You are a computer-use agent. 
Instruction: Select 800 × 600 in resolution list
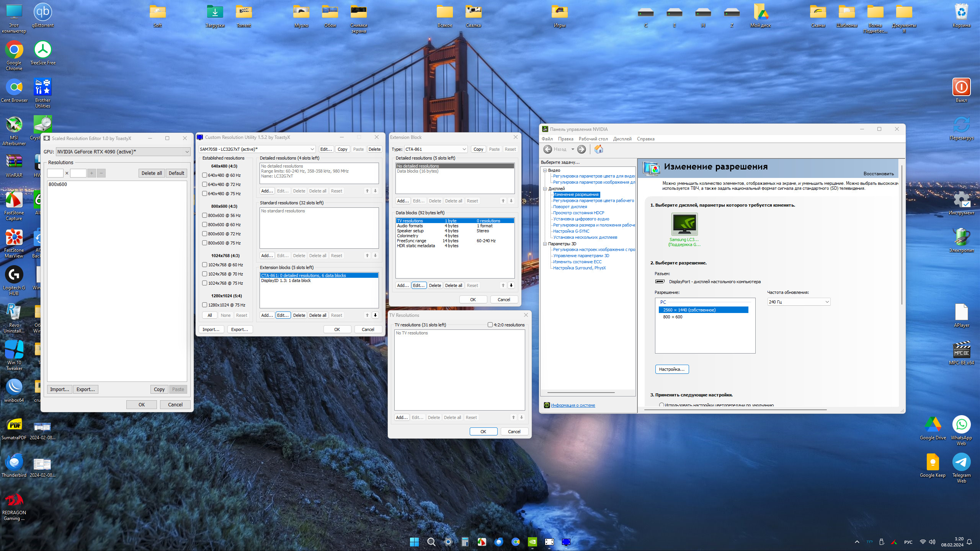[x=673, y=317]
